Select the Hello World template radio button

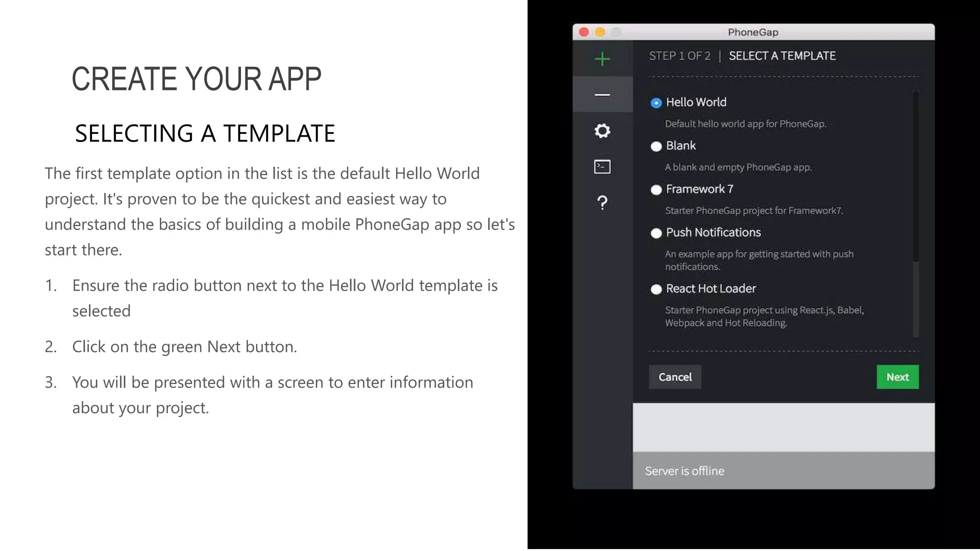[x=656, y=103]
